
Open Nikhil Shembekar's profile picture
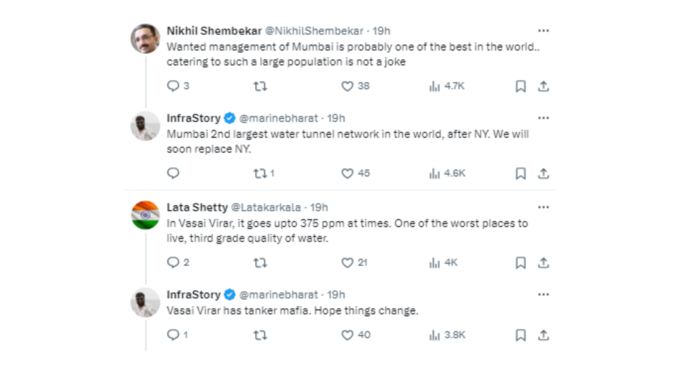(145, 39)
